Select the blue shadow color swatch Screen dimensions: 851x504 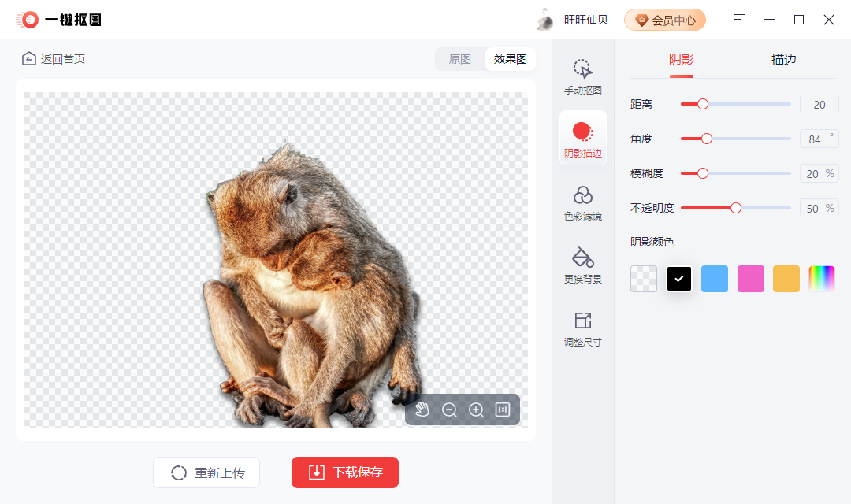pos(714,278)
